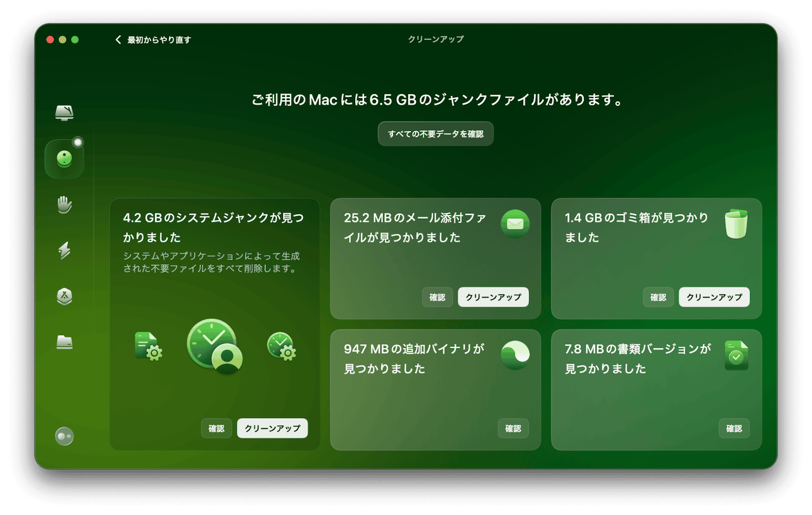Click the 追加バイナリ yin-yang style icon
Viewport: 812px width, 515px height.
tap(515, 355)
